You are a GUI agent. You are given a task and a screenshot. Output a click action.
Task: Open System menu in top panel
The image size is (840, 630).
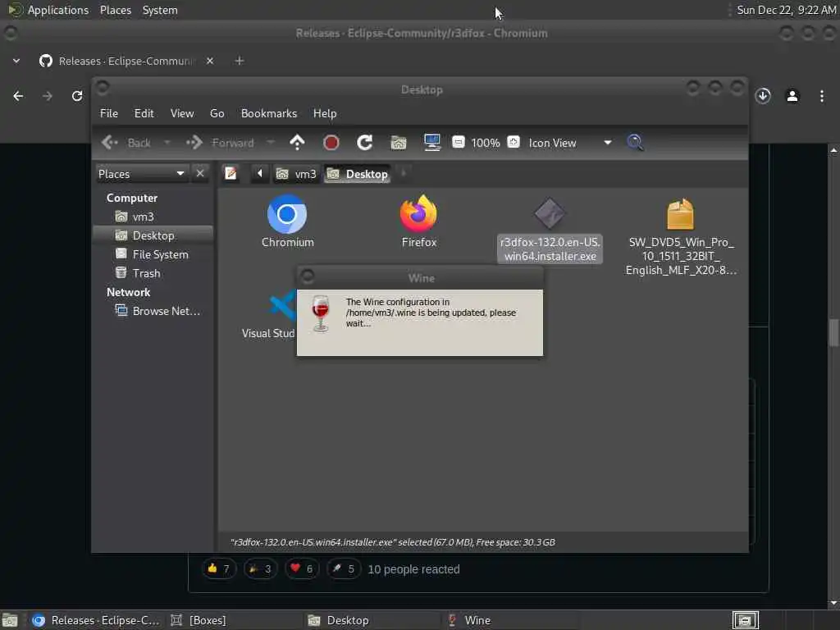tap(160, 10)
